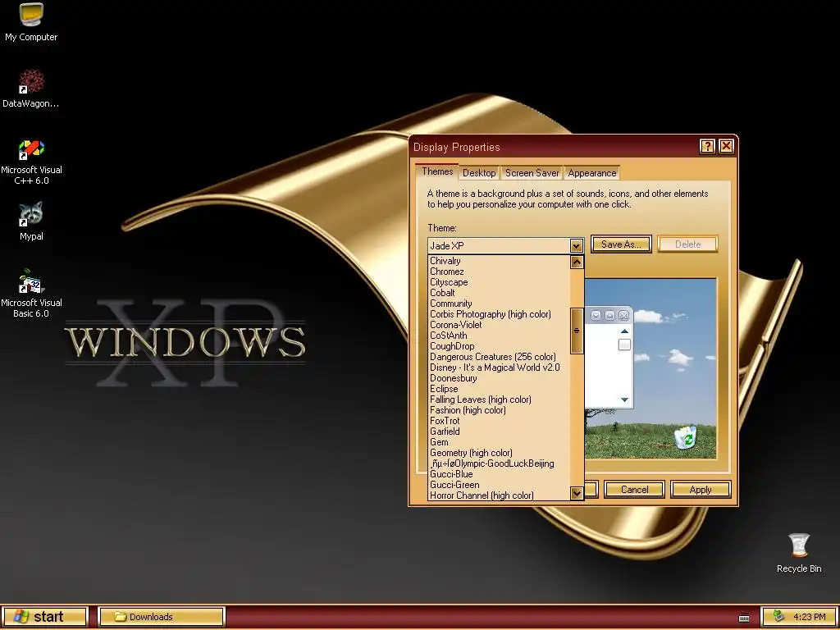Switch to the Themes tab
Viewport: 840px width, 630px height.
[x=437, y=171]
